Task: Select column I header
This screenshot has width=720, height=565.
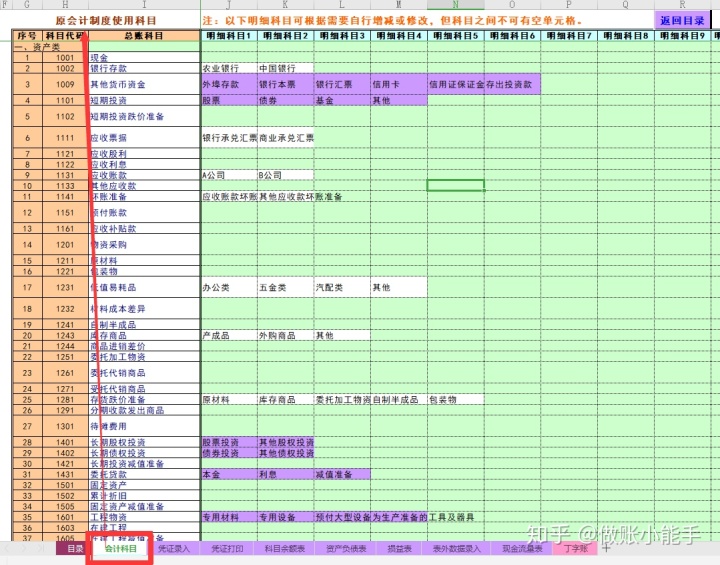Action: [144, 5]
